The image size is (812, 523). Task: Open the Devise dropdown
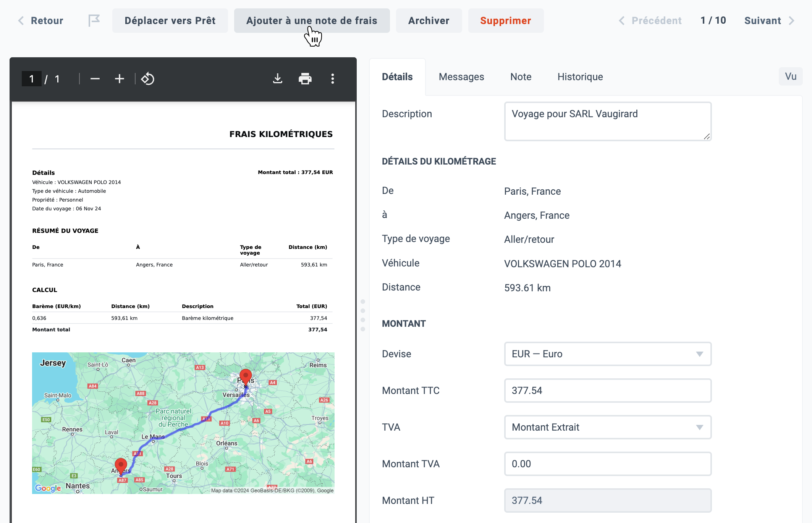[608, 354]
